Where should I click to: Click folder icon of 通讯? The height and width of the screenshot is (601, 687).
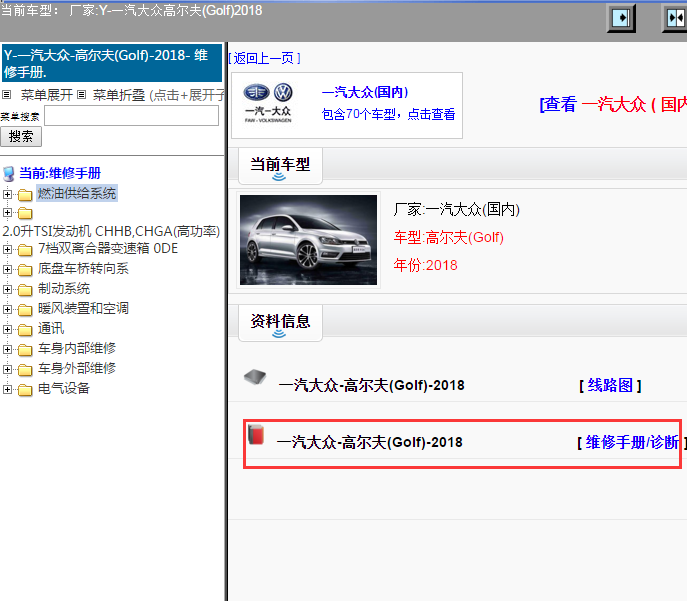25,329
